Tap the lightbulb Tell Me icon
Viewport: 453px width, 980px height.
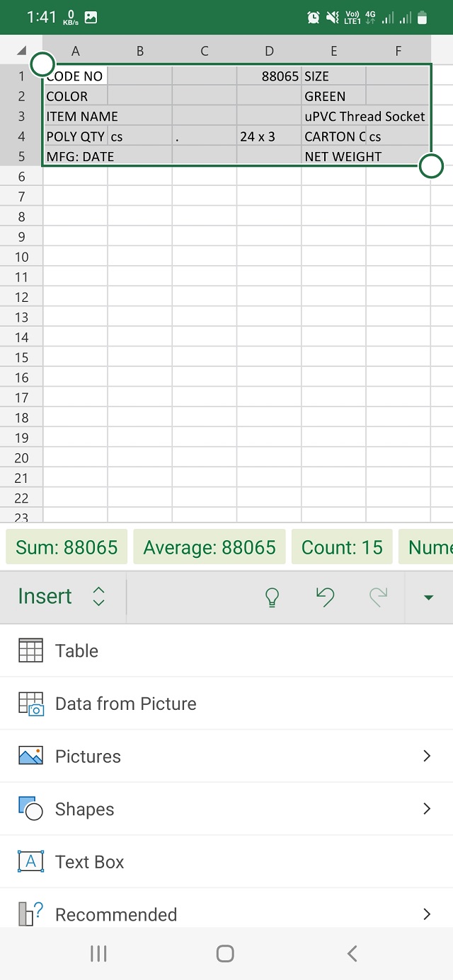click(272, 597)
